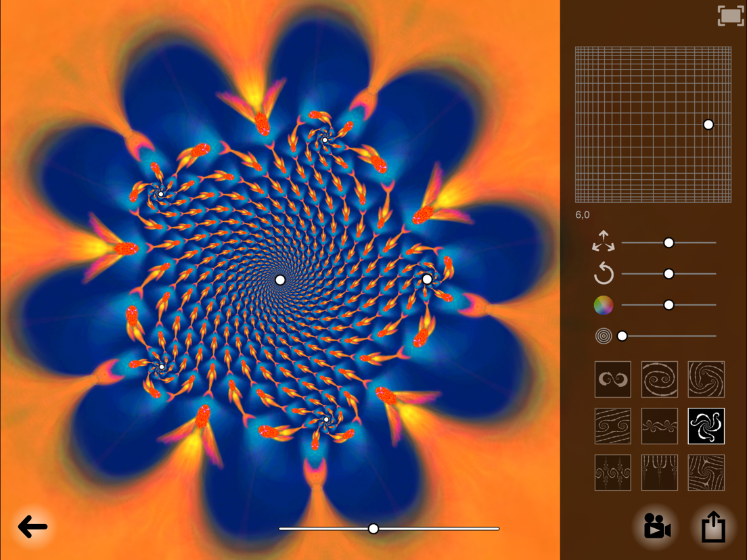Select the twin-swirl circle pattern preset
The image size is (747, 560).
pos(659,379)
